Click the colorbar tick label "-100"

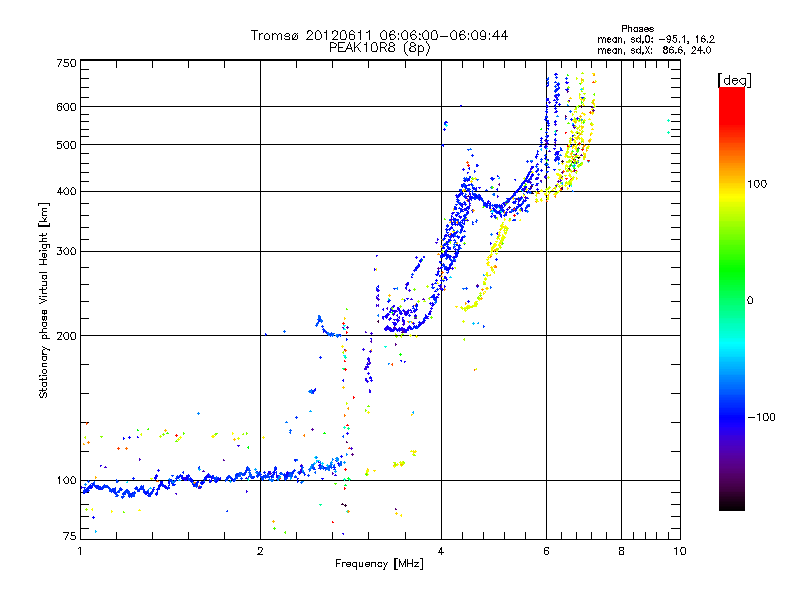(x=761, y=417)
